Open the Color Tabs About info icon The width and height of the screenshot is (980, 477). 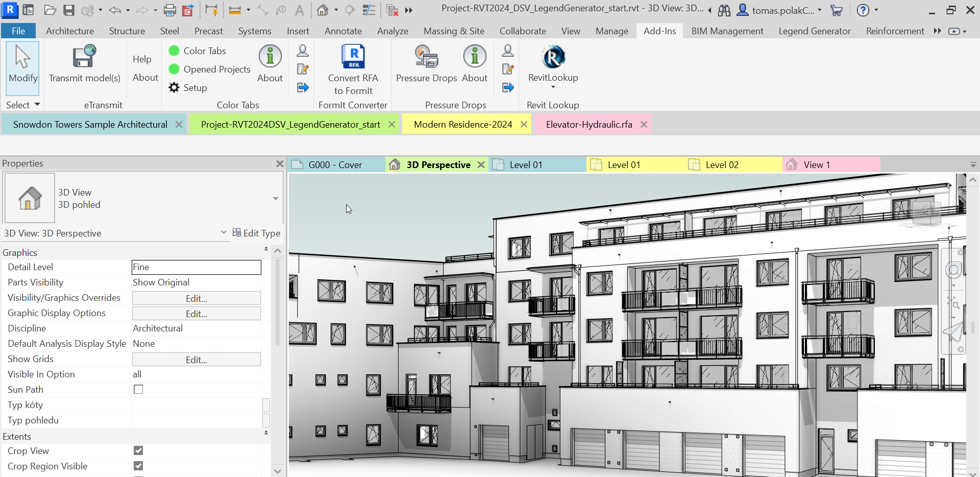pos(270,64)
